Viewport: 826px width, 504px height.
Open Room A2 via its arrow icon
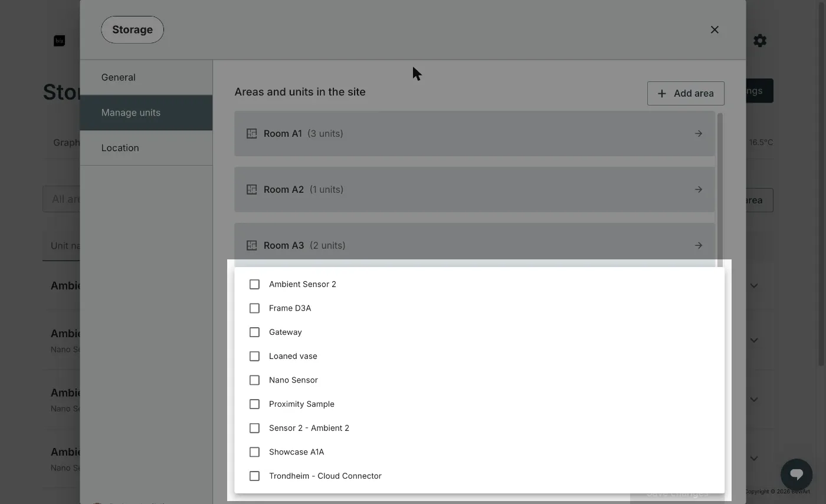point(699,190)
